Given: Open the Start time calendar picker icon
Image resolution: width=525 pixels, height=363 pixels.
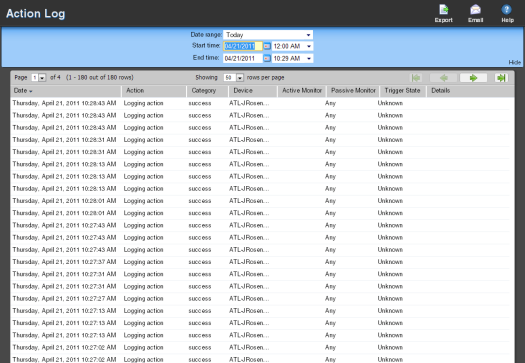Looking at the screenshot, I should (x=267, y=46).
